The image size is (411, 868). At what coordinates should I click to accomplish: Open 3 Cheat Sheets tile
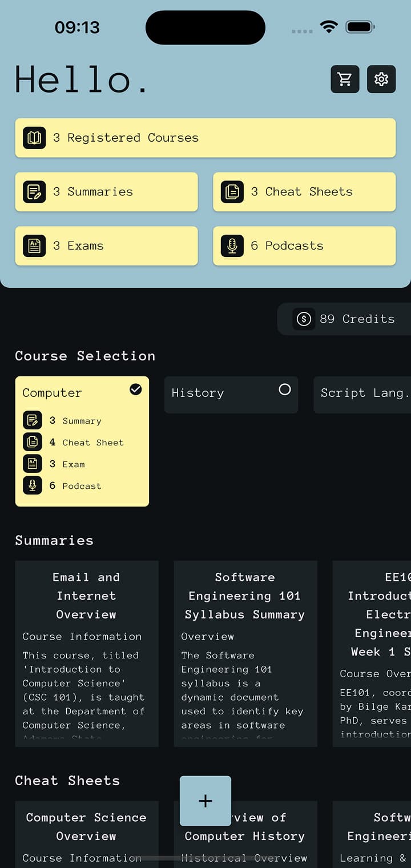click(x=304, y=192)
